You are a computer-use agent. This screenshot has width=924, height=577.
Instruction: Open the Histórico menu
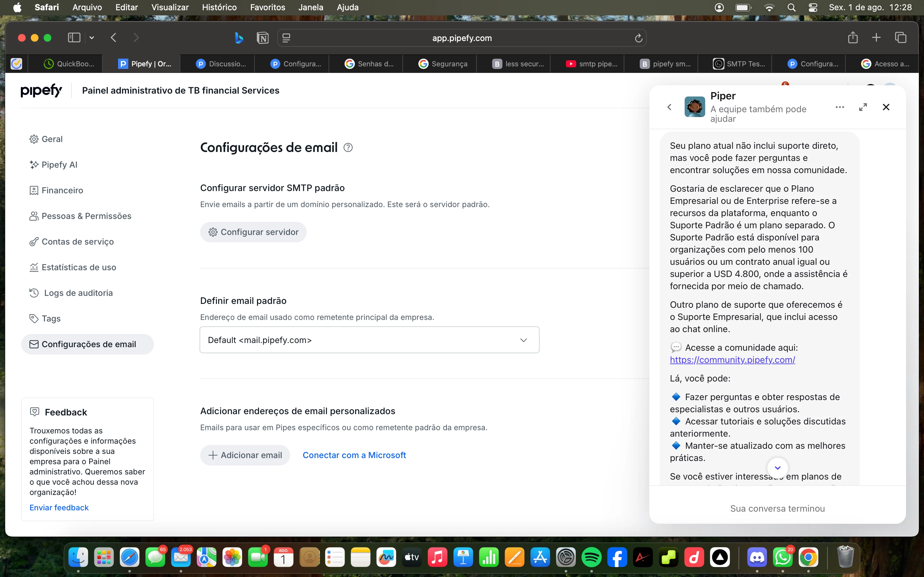[219, 8]
